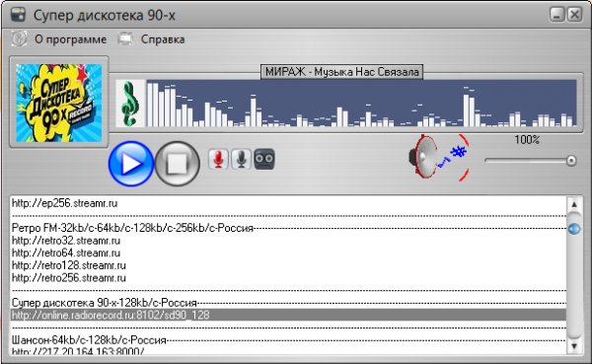Select the highlighted online.radiorecord.ru:8102/sd90_128 stream

click(x=288, y=315)
